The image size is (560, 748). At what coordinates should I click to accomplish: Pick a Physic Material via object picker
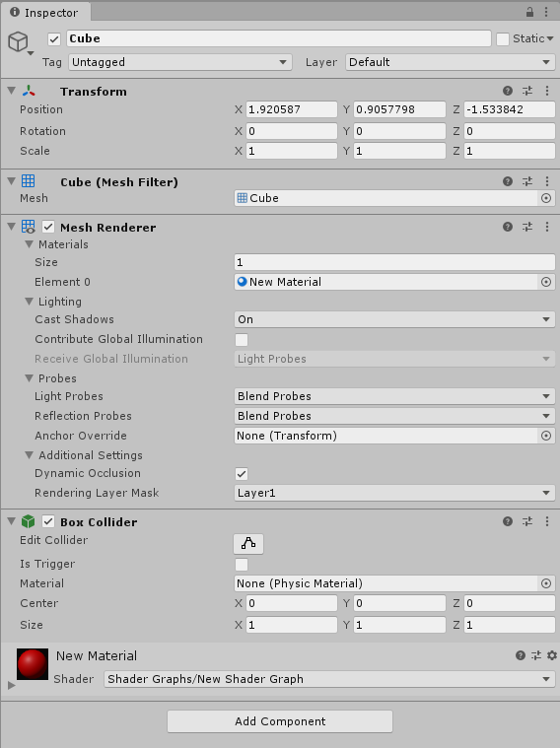546,583
